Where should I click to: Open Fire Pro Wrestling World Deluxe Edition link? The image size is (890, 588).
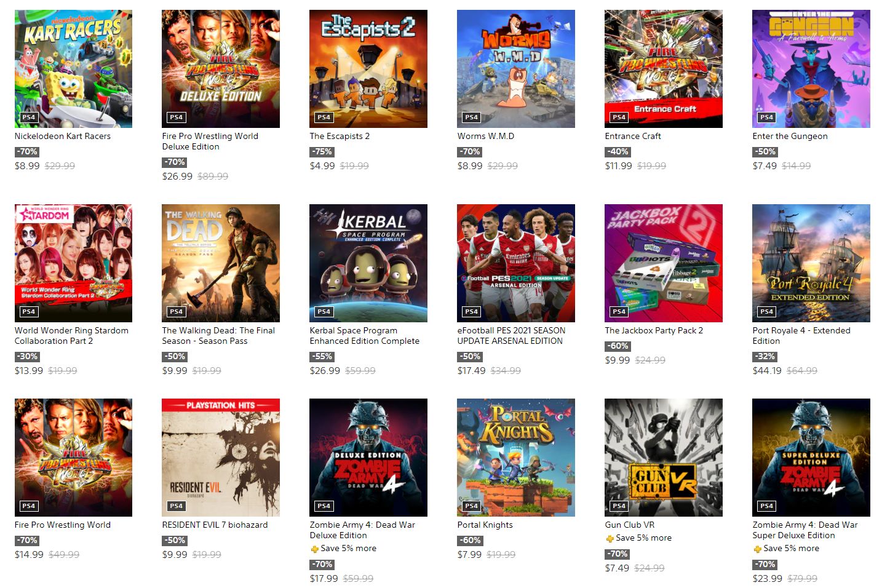tap(210, 141)
